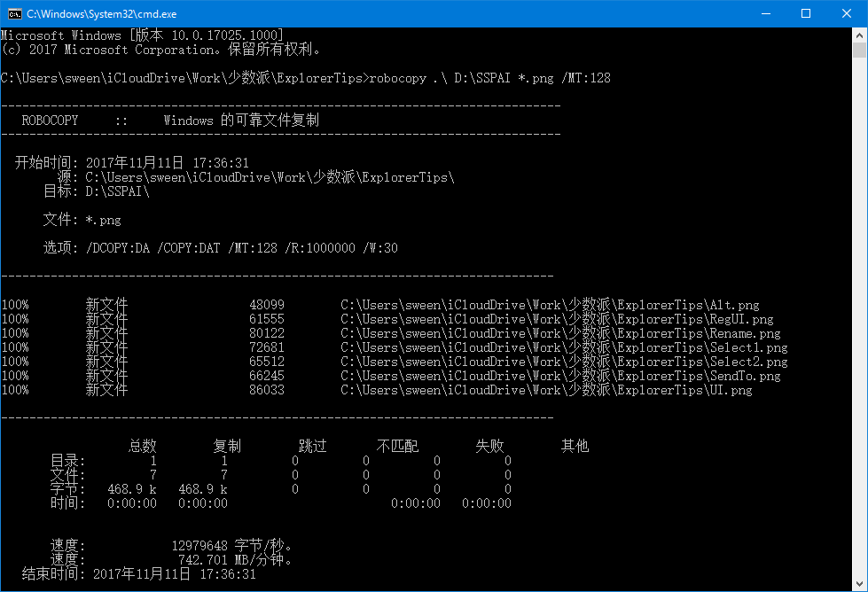Click the 不匹配 column header
Viewport: 868px width, 592px height.
click(397, 446)
